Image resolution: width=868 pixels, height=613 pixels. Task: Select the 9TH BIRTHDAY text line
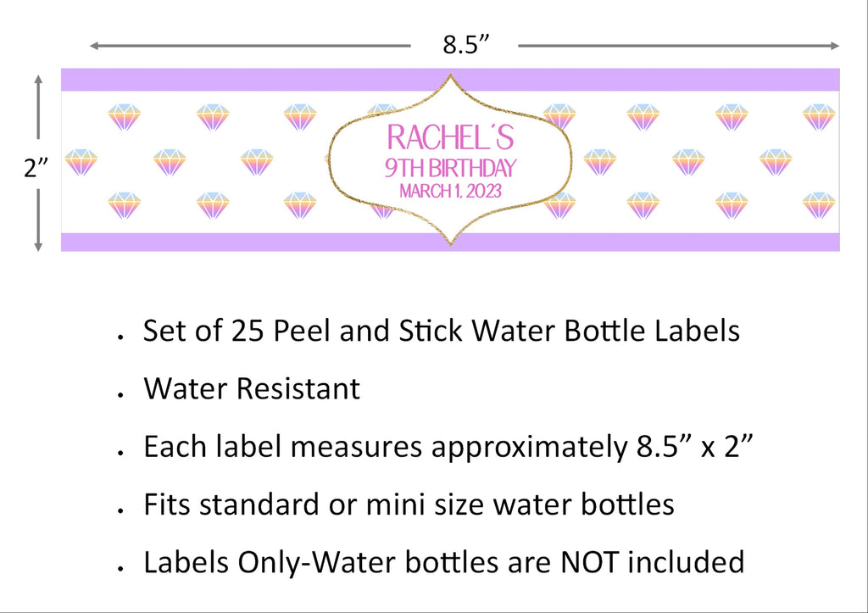450,168
